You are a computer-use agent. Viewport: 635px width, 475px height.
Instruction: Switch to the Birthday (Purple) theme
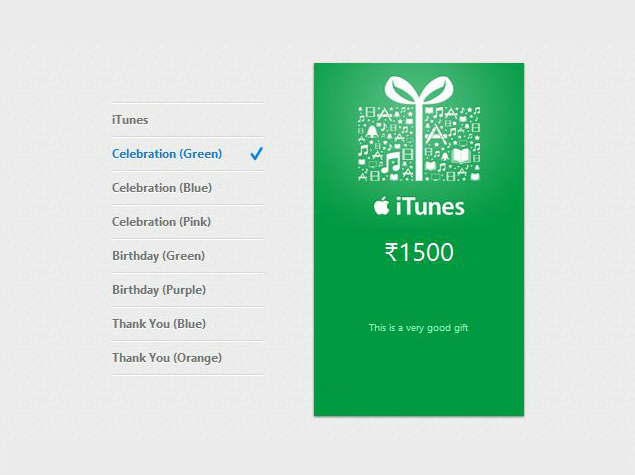pos(188,290)
